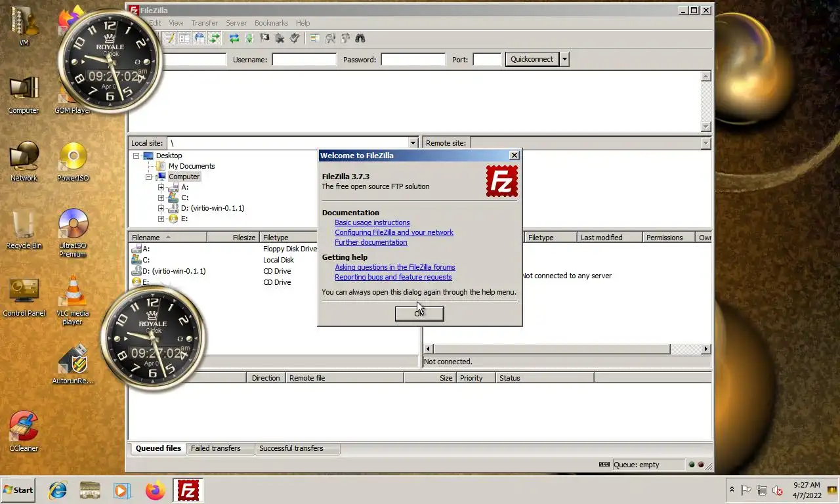
Task: Click the binoculars file search icon
Action: tap(360, 39)
